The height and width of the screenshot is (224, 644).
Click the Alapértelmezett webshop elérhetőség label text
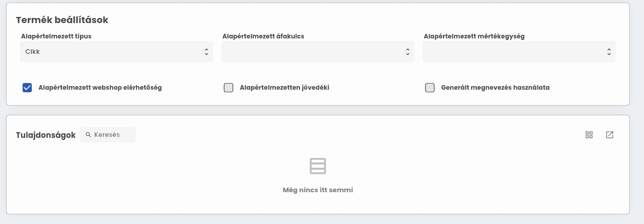coord(100,88)
